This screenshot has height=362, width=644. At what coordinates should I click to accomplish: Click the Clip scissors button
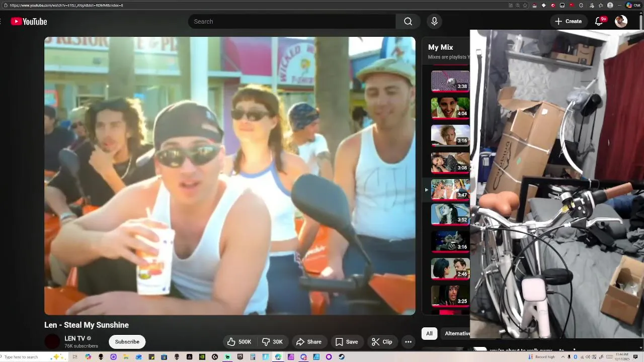(382, 342)
